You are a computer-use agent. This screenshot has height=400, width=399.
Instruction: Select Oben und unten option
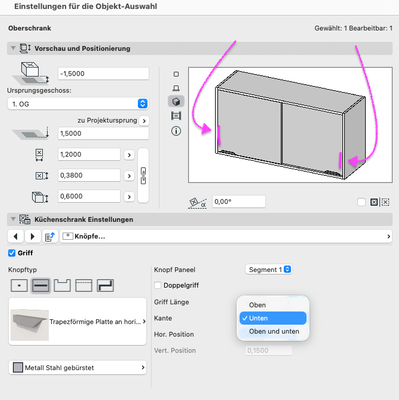click(x=273, y=331)
